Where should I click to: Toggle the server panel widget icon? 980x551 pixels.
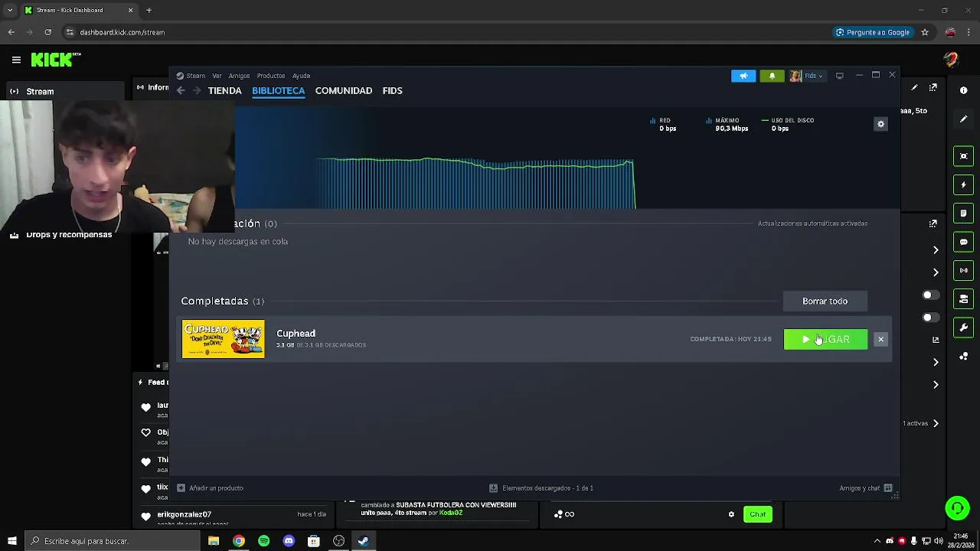tap(963, 299)
